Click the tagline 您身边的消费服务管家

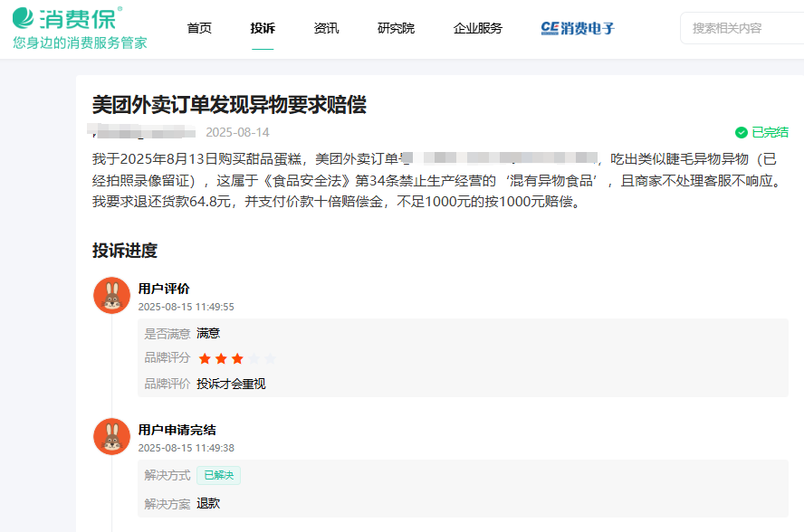tap(80, 43)
